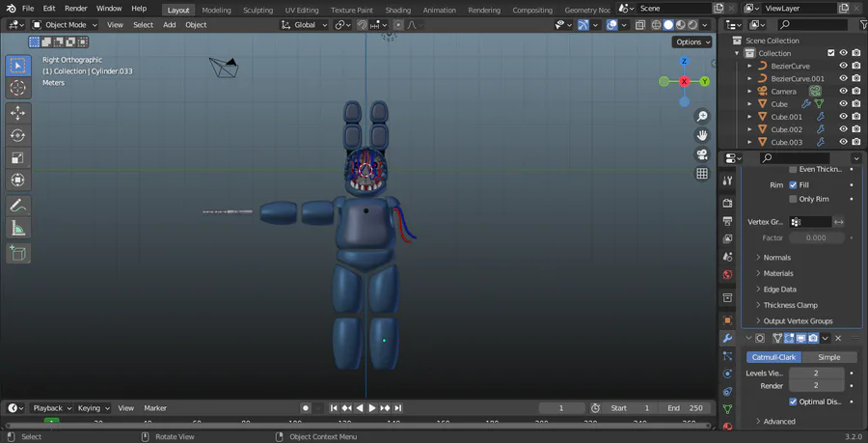Select the Scale tool
Image resolution: width=868 pixels, height=443 pixels.
pyautogui.click(x=17, y=157)
